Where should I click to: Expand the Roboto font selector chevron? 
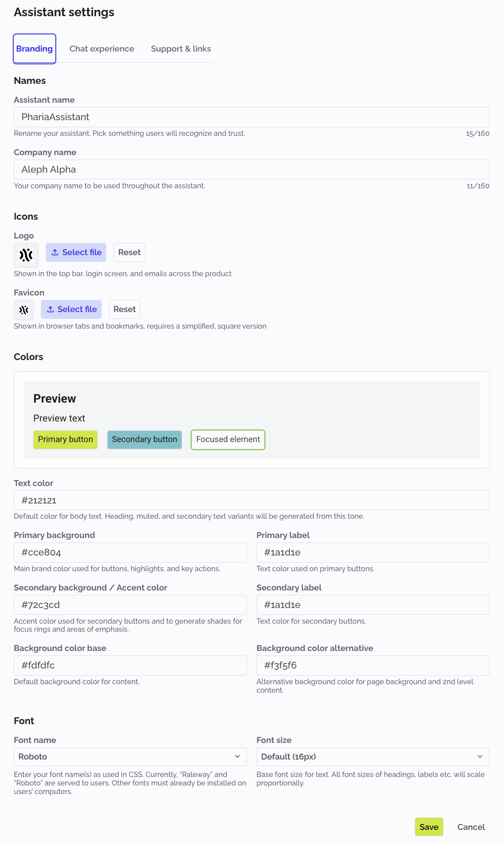click(238, 756)
